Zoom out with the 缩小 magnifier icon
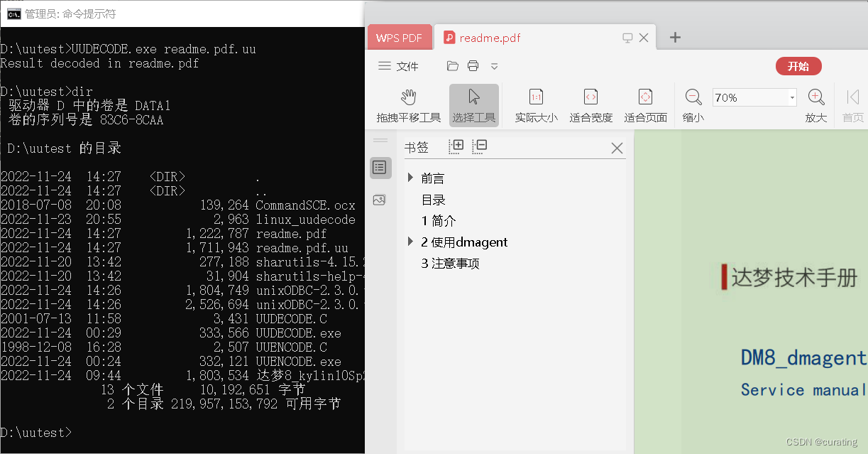868x454 pixels. tap(693, 97)
